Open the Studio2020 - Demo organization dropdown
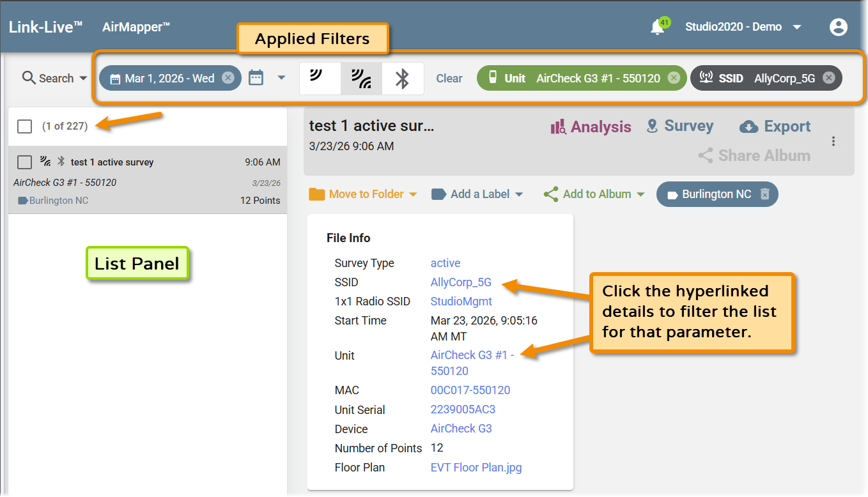868x497 pixels. pos(743,27)
